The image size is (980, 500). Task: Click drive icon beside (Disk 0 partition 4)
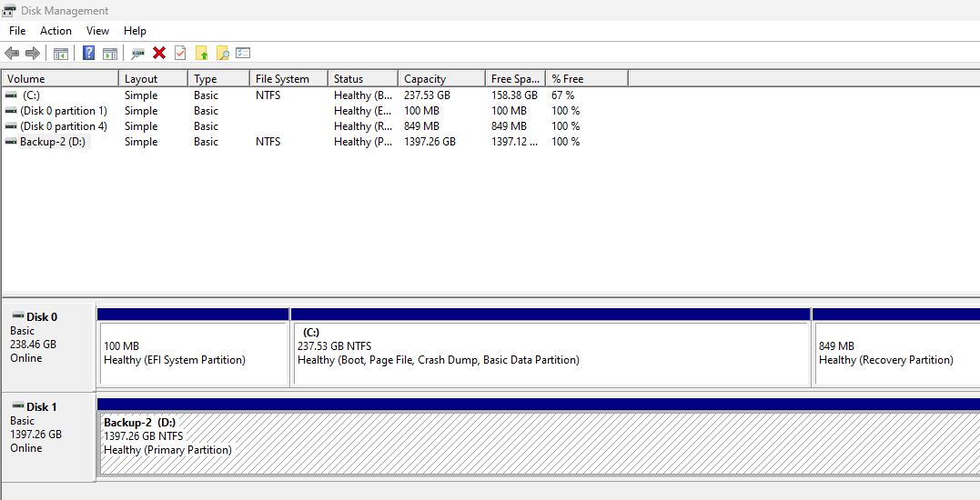11,126
